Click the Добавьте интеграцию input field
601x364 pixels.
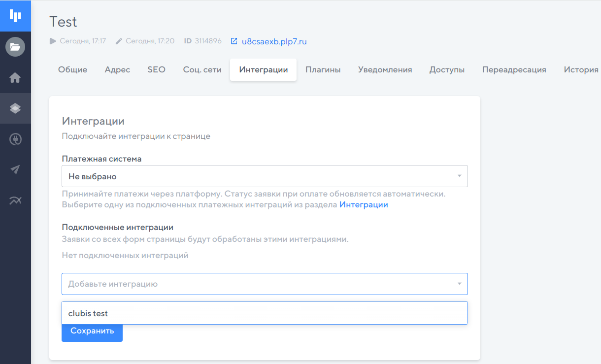click(x=265, y=284)
